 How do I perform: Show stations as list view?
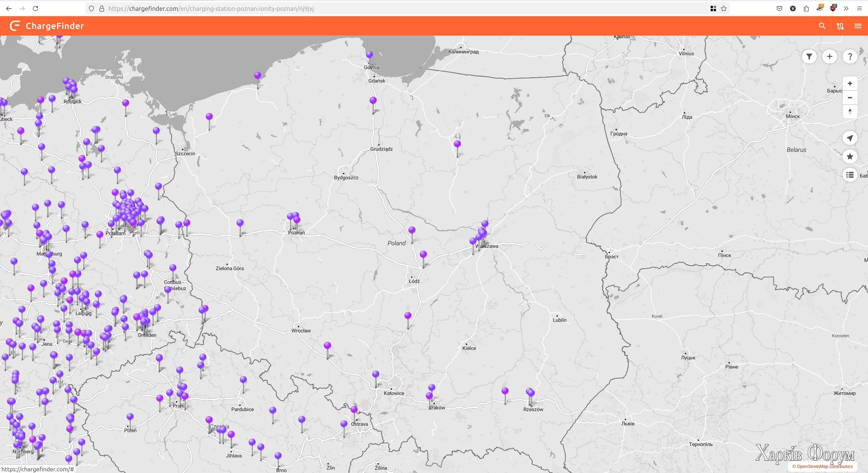[x=850, y=175]
